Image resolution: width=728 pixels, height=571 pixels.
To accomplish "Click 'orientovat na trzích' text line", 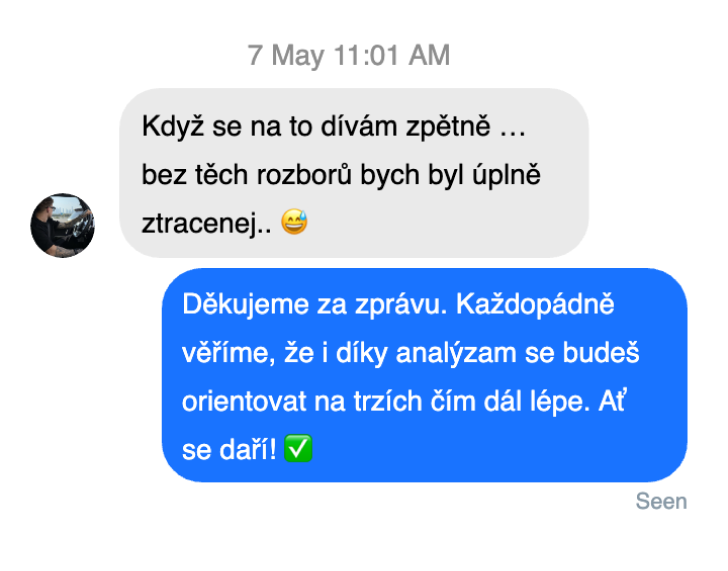I will click(302, 402).
